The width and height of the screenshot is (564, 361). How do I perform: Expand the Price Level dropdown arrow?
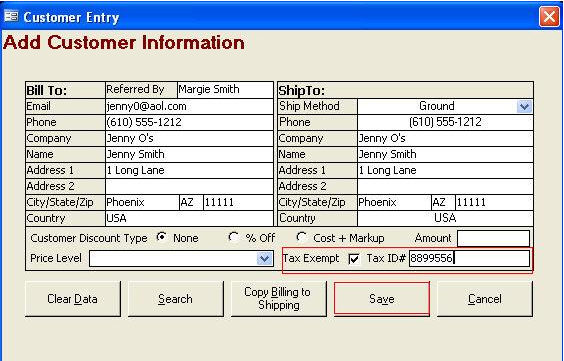[x=264, y=258]
